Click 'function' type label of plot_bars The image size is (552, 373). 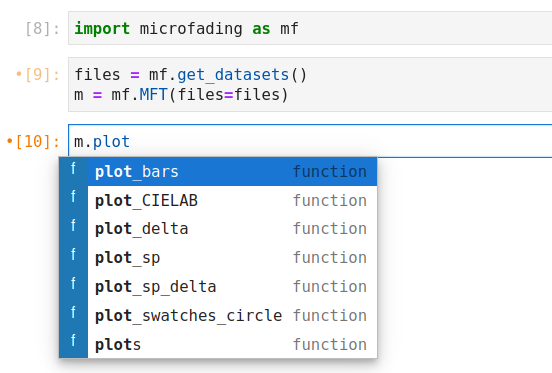[x=330, y=172]
